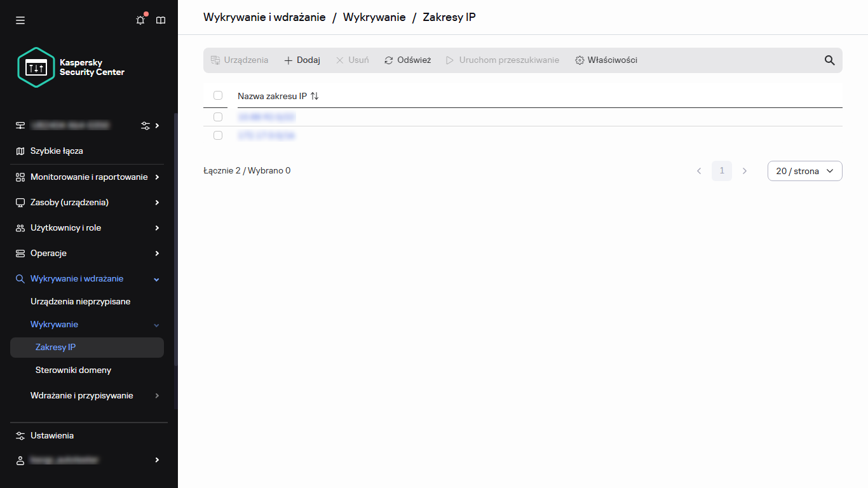Open Wykrywanie from the breadcrumb trail
Viewport: 868px width, 488px height.
[374, 17]
